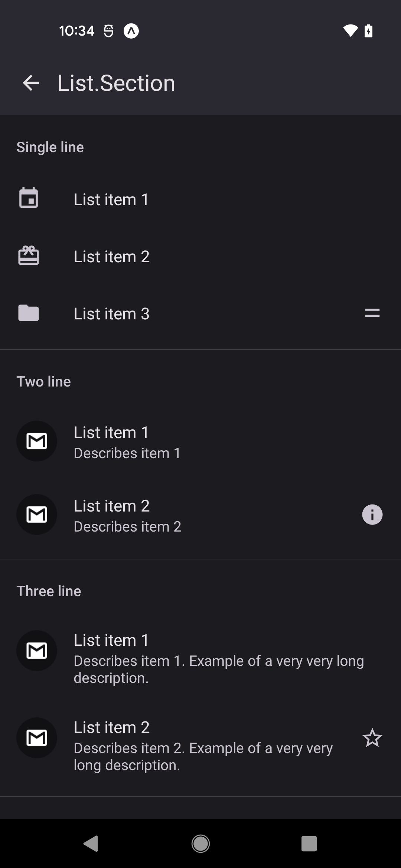The height and width of the screenshot is (868, 401).
Task: Open item labeled Describes item 2
Action: pos(127,527)
